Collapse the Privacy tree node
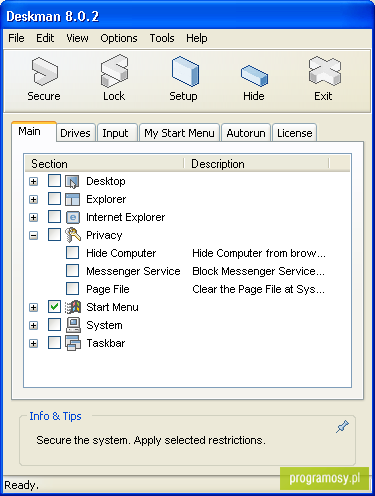This screenshot has width=375, height=496. click(x=33, y=236)
